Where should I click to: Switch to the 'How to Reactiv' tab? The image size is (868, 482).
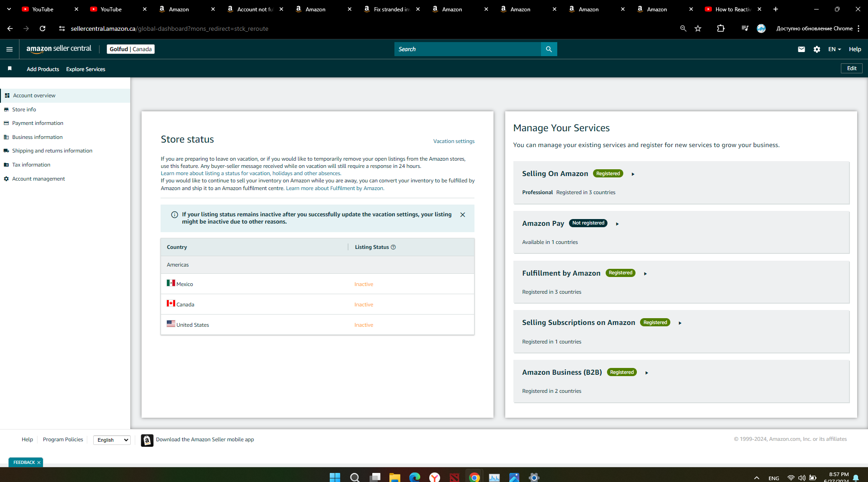point(733,9)
